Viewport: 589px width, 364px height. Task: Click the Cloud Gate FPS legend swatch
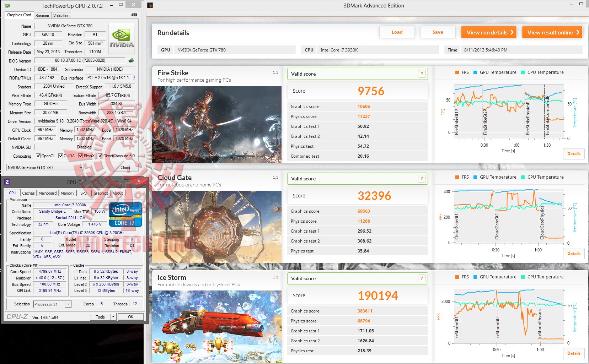(x=457, y=177)
